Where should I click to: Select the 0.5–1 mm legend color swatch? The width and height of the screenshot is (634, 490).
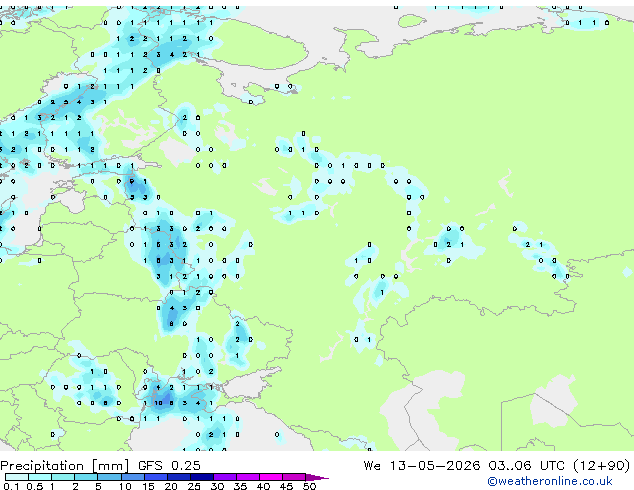[x=40, y=477]
